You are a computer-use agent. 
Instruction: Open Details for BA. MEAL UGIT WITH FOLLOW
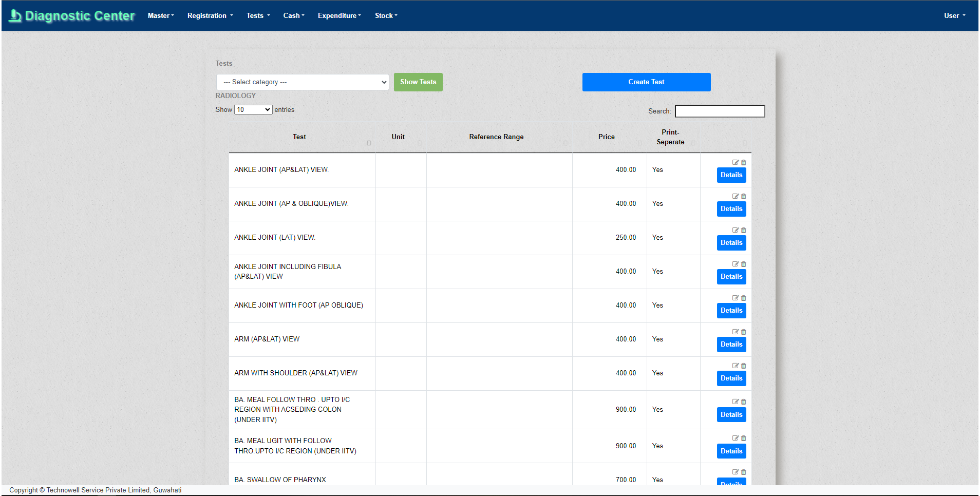pos(731,451)
